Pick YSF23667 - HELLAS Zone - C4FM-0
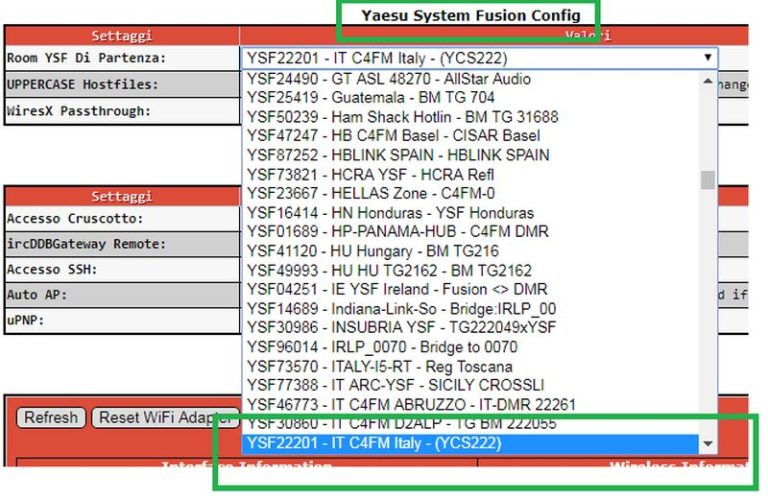 point(471,193)
